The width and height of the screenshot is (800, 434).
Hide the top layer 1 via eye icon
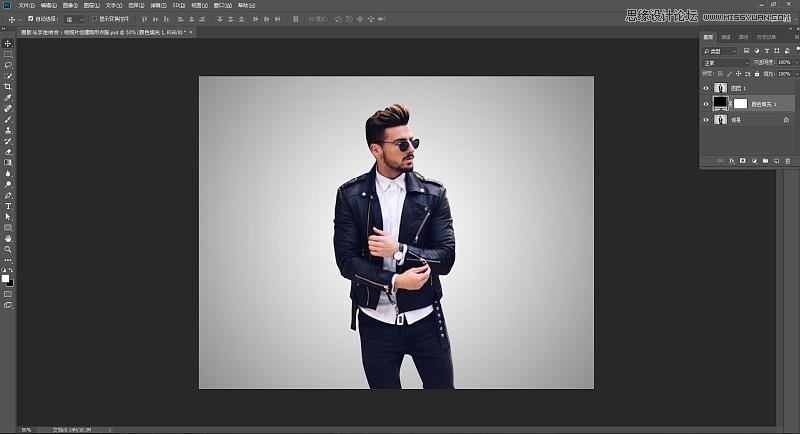coord(706,88)
